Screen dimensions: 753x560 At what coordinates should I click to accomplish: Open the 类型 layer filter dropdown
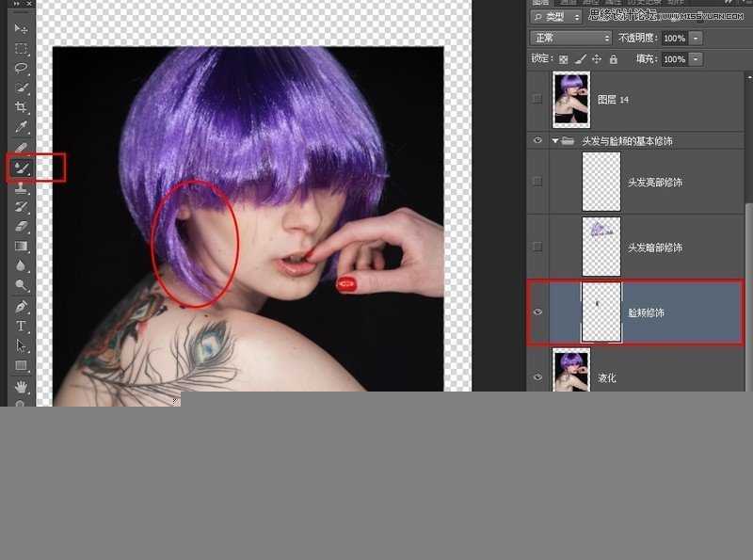point(556,17)
